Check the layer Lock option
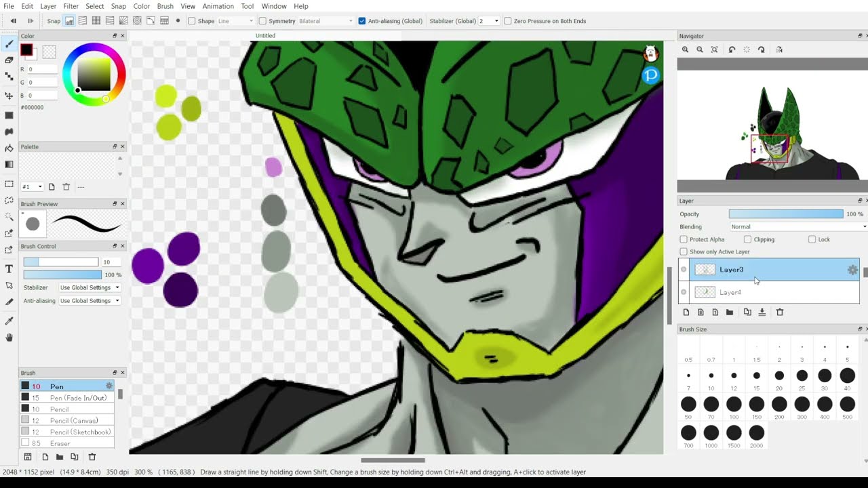 812,239
